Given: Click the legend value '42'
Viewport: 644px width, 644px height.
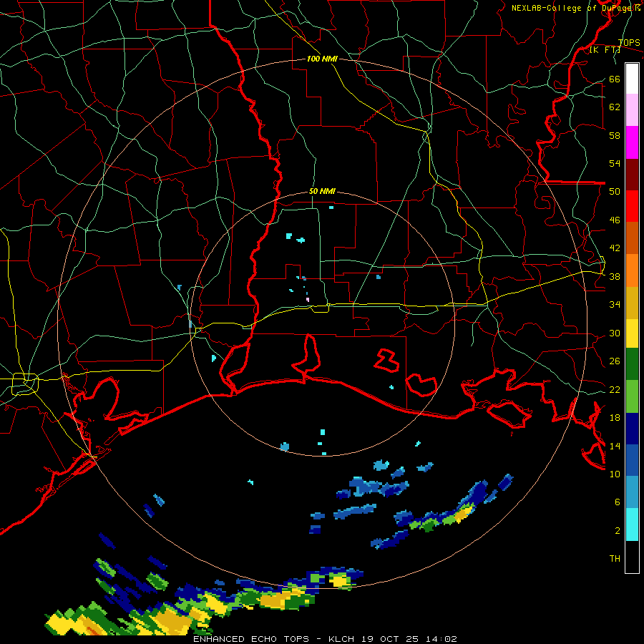Looking at the screenshot, I should [615, 248].
